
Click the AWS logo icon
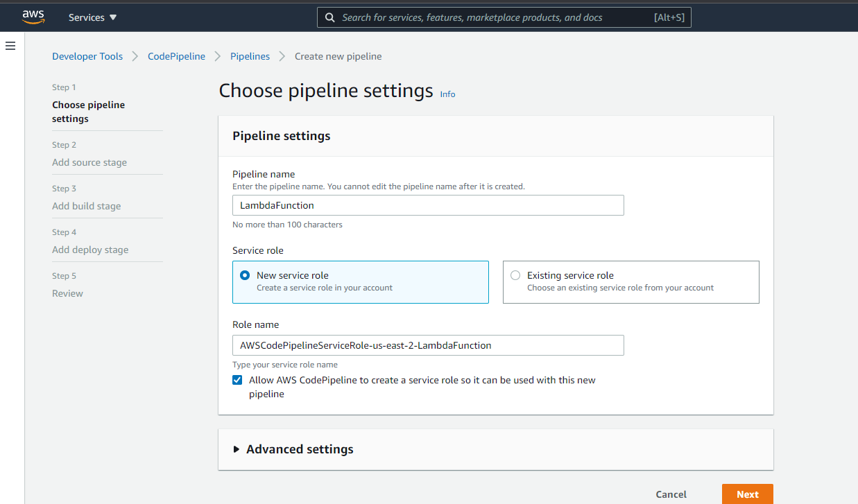coord(33,17)
